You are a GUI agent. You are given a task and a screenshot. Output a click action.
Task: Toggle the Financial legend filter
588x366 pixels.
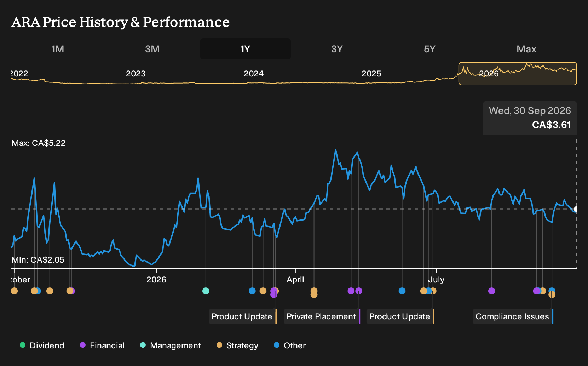tap(102, 345)
